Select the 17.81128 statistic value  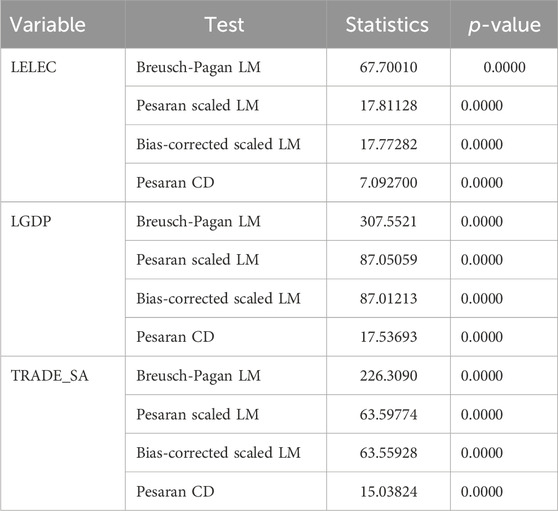pyautogui.click(x=388, y=106)
